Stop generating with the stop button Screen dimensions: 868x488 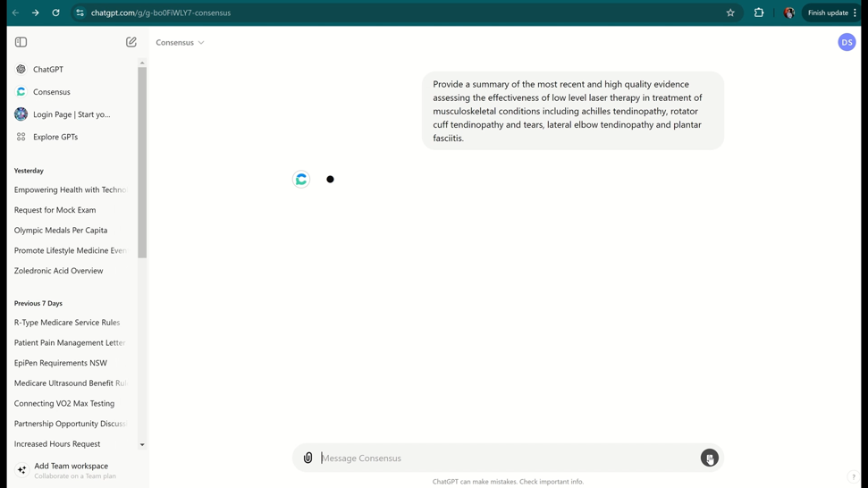709,458
